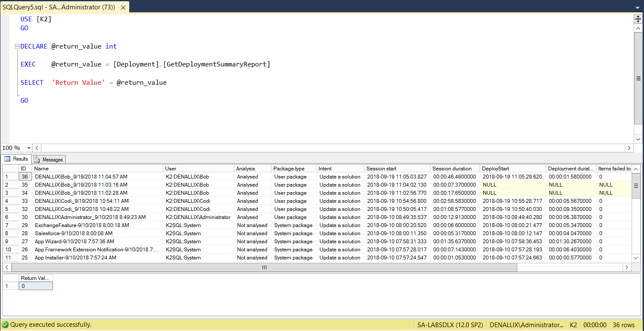Click the Messages tab icon
The image size is (644, 331).
(x=37, y=160)
